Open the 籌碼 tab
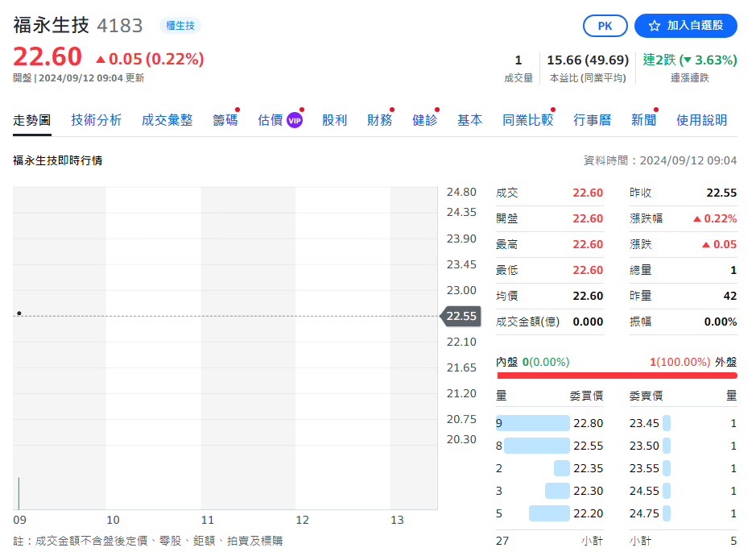 click(225, 120)
